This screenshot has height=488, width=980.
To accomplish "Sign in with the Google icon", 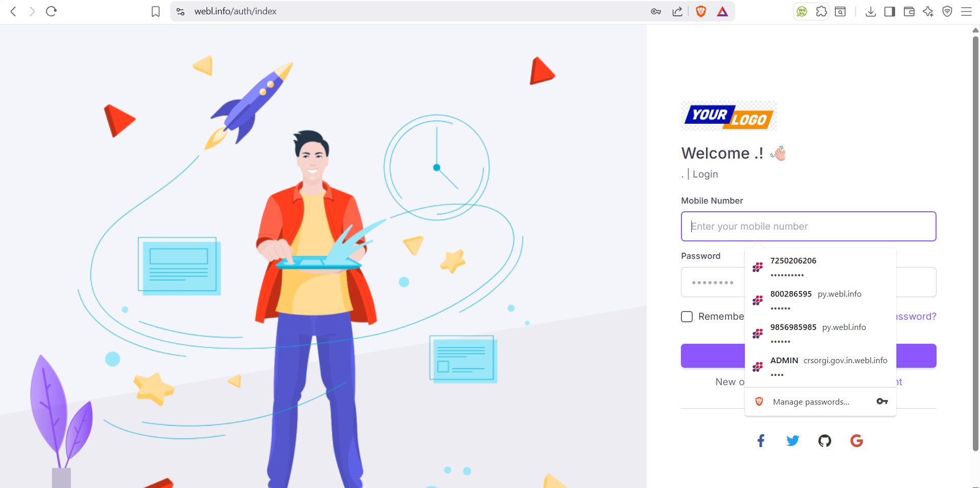I will point(856,440).
